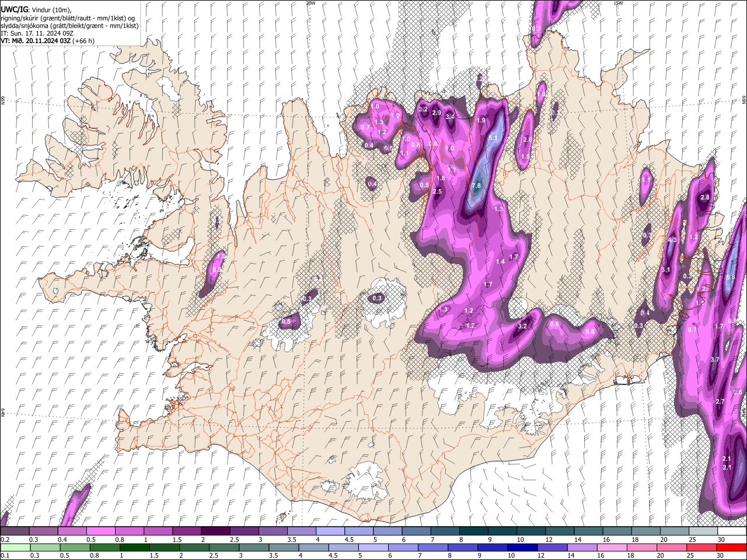Click the 3.7 value label
The height and width of the screenshot is (560, 747).
715,360
